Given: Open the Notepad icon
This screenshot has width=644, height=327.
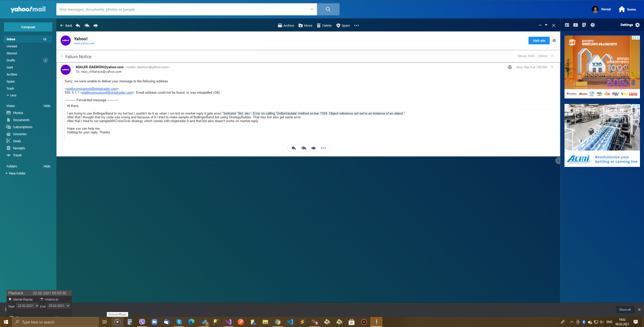Looking at the screenshot, I should point(584,25).
